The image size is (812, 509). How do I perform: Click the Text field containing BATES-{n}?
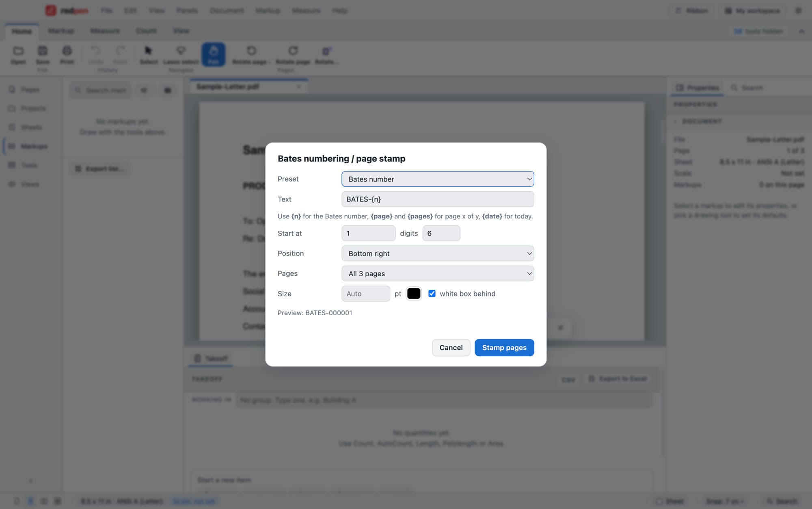(x=438, y=199)
